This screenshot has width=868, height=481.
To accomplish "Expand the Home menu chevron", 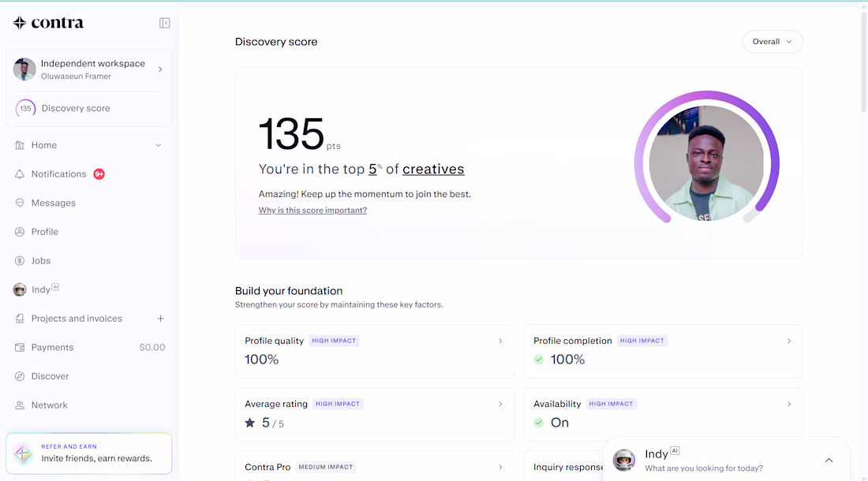I will click(x=159, y=145).
